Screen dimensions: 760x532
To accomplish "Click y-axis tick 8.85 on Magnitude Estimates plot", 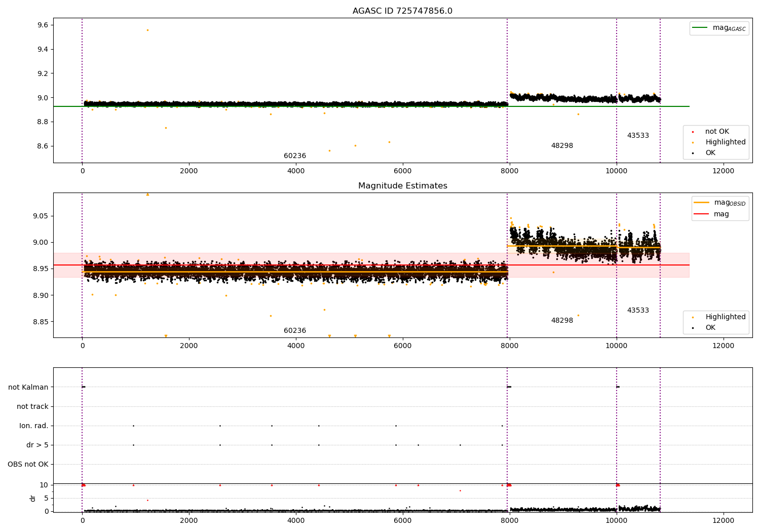I will 41,322.
